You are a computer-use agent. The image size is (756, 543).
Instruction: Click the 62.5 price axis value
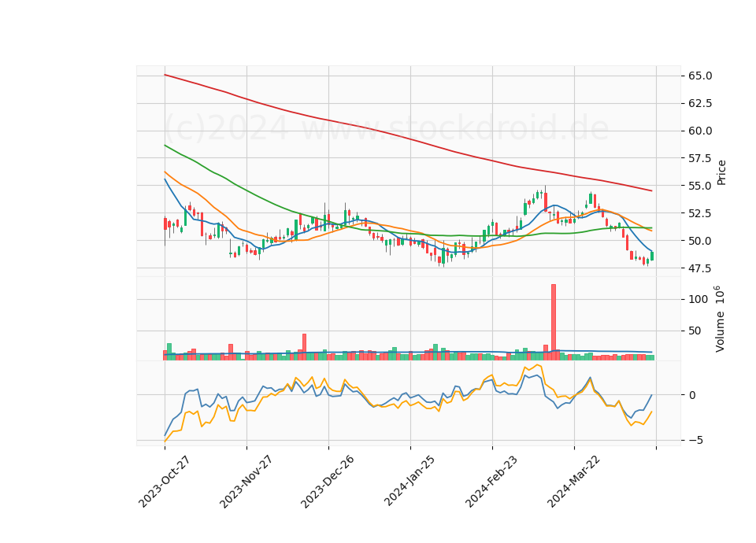coord(700,104)
